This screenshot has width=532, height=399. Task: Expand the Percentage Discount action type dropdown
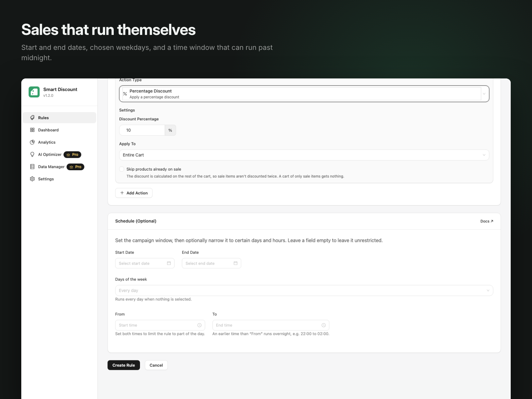304,94
